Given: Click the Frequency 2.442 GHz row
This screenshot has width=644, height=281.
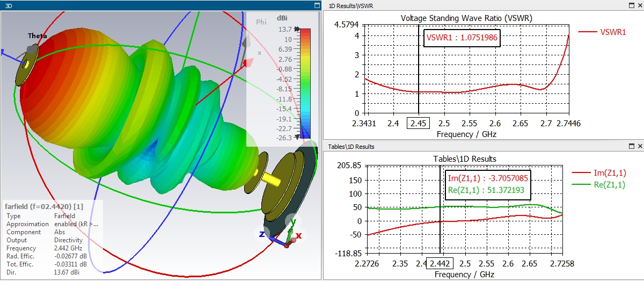Looking at the screenshot, I should tap(44, 248).
